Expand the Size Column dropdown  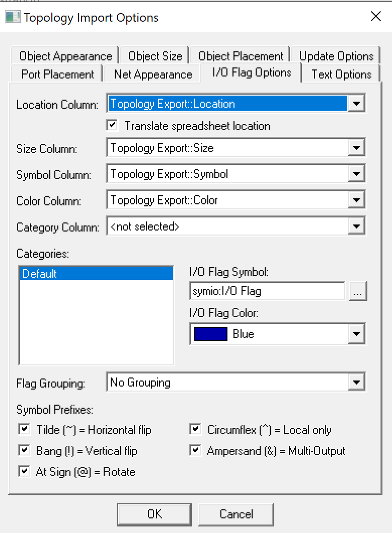coord(357,148)
